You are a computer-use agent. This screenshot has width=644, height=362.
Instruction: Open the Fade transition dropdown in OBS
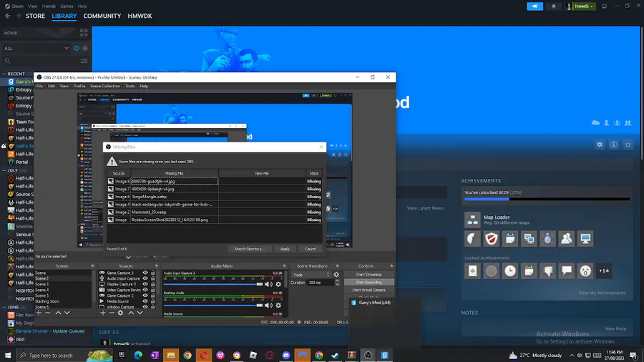coord(311,275)
